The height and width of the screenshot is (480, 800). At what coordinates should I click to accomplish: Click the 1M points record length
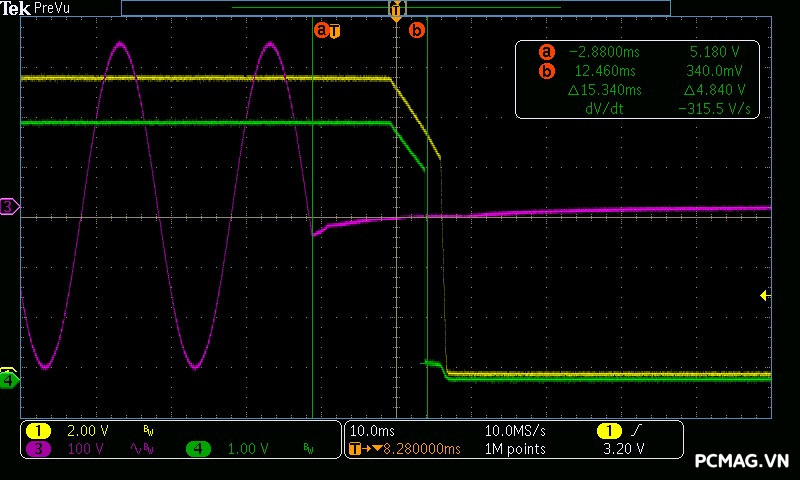click(515, 449)
